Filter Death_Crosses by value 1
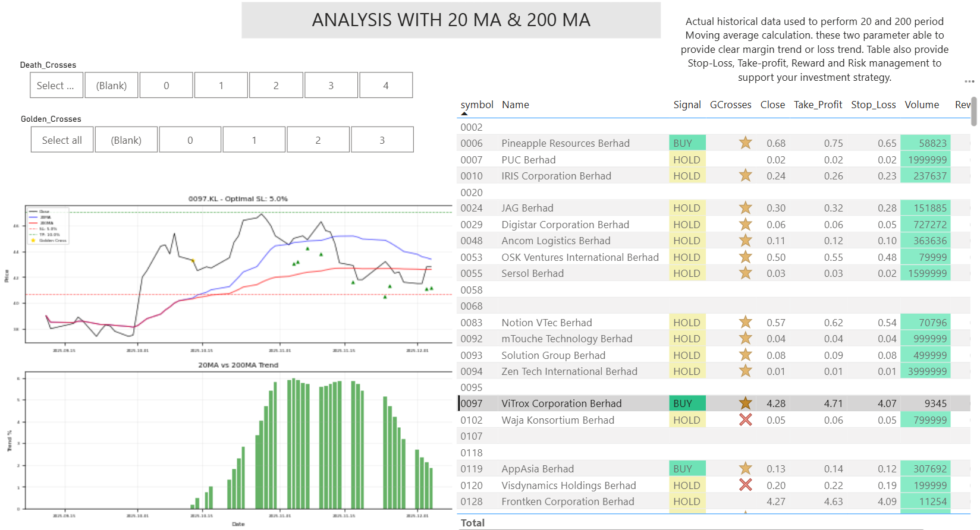 [x=221, y=86]
